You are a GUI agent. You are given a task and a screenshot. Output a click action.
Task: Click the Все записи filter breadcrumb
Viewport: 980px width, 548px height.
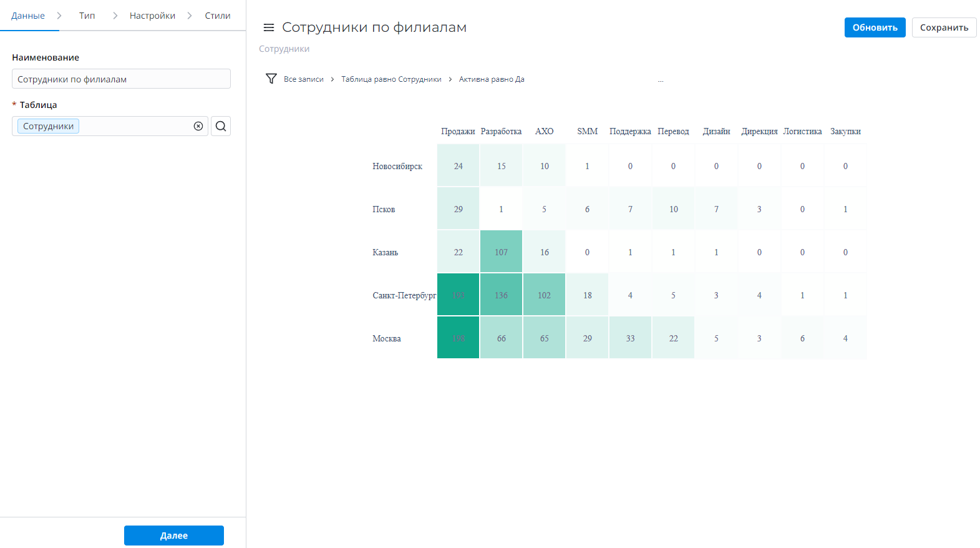[304, 79]
